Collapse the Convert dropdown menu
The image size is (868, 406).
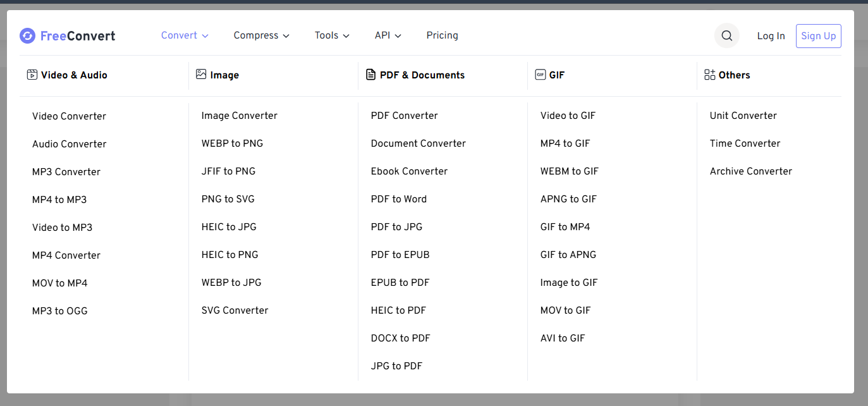tap(185, 35)
